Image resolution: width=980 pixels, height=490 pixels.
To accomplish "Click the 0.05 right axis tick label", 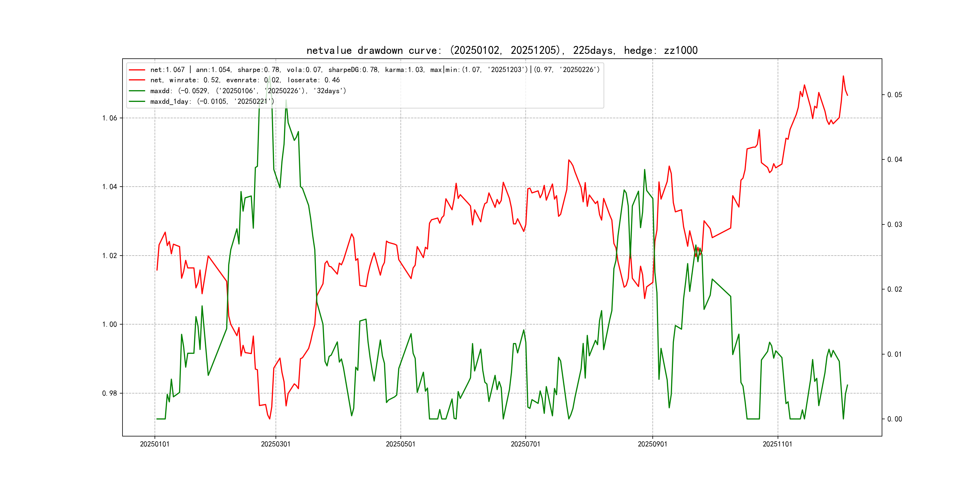I will point(894,95).
